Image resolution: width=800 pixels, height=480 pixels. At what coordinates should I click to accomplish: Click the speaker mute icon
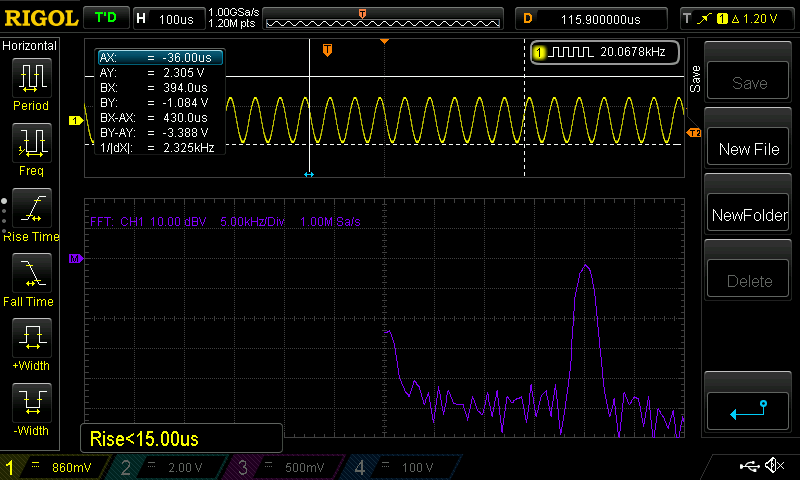click(773, 466)
